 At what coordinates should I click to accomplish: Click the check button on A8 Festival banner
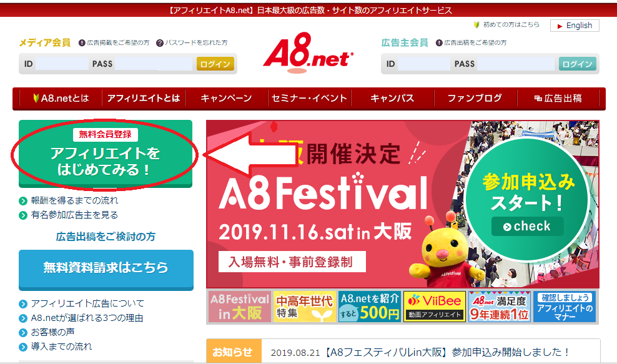pyautogui.click(x=527, y=226)
